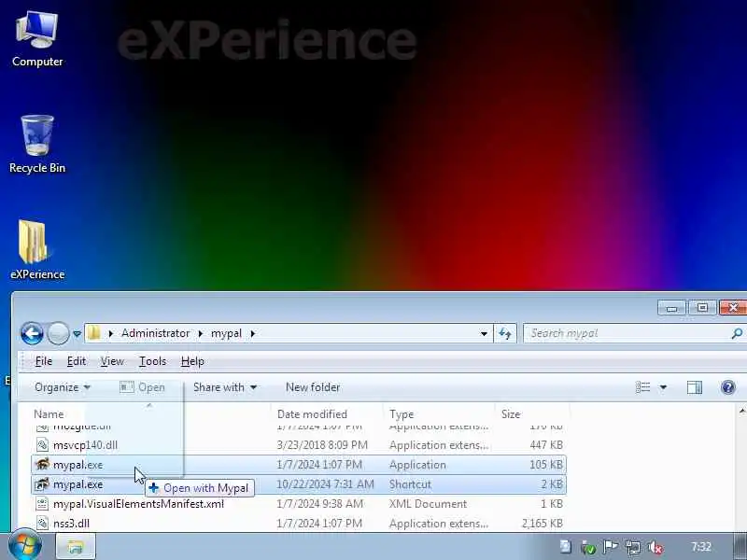
Task: Select the mypal.VisualElementsManifest.xml file
Action: [138, 504]
